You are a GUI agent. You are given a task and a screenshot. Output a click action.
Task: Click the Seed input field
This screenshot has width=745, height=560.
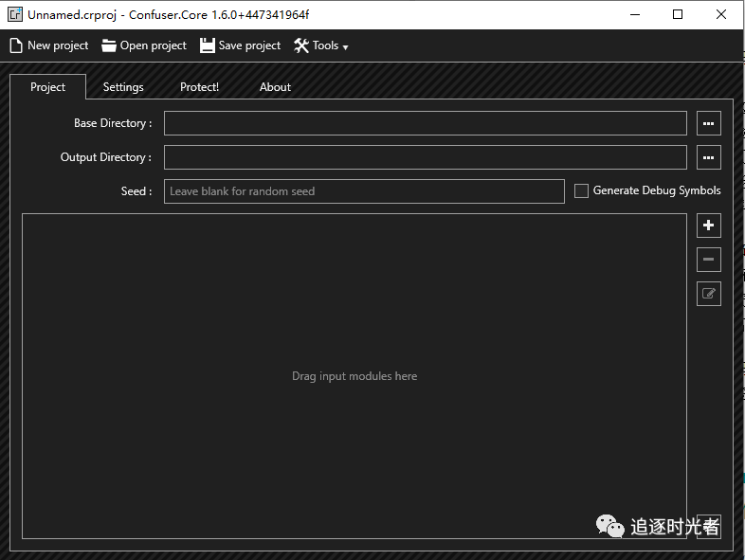364,191
